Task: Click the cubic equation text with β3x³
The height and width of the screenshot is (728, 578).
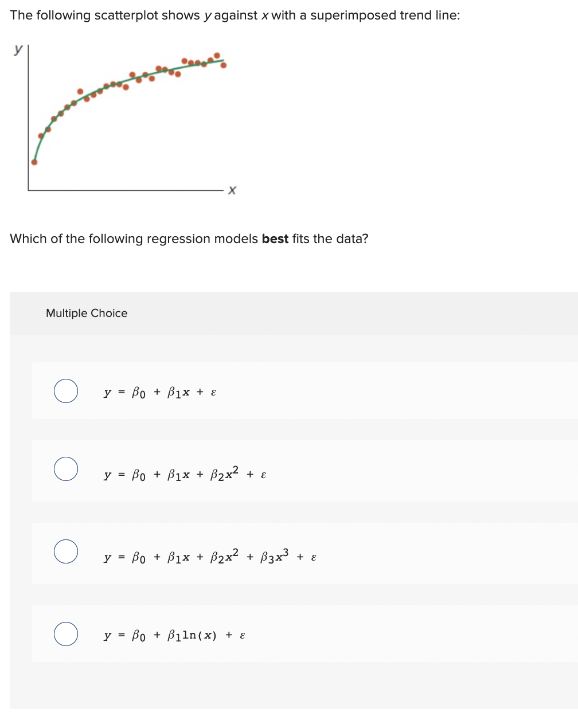Action: [x=209, y=556]
